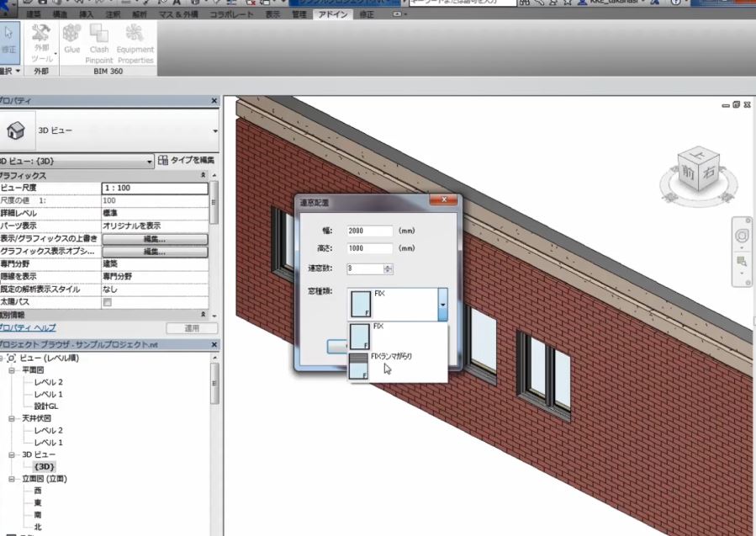Choose the FIXランマがらり window type
756x536 pixels.
pyautogui.click(x=397, y=364)
